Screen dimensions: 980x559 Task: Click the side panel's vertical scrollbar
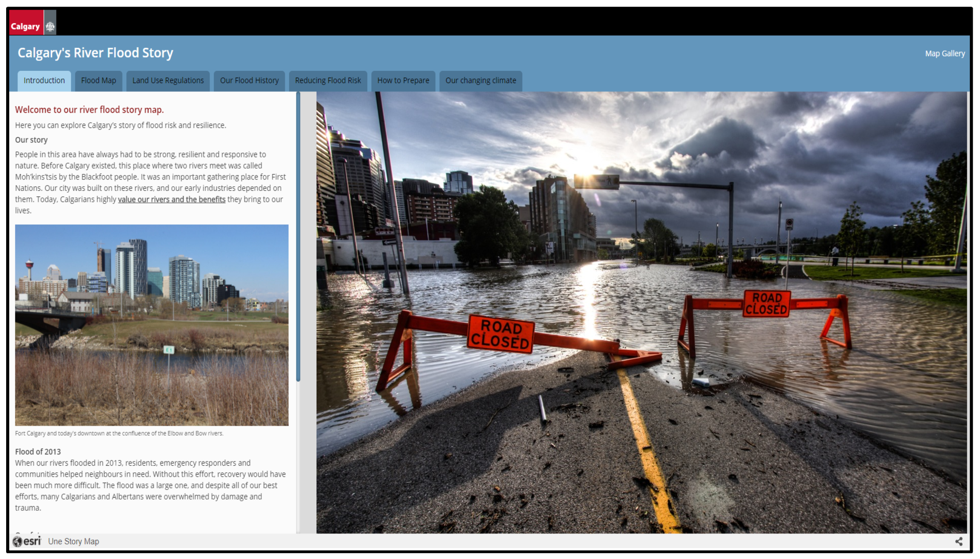[x=298, y=237]
